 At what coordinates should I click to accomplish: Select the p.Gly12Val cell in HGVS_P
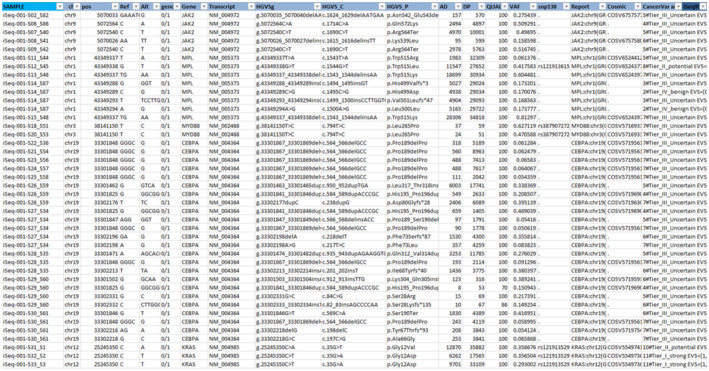click(401, 347)
